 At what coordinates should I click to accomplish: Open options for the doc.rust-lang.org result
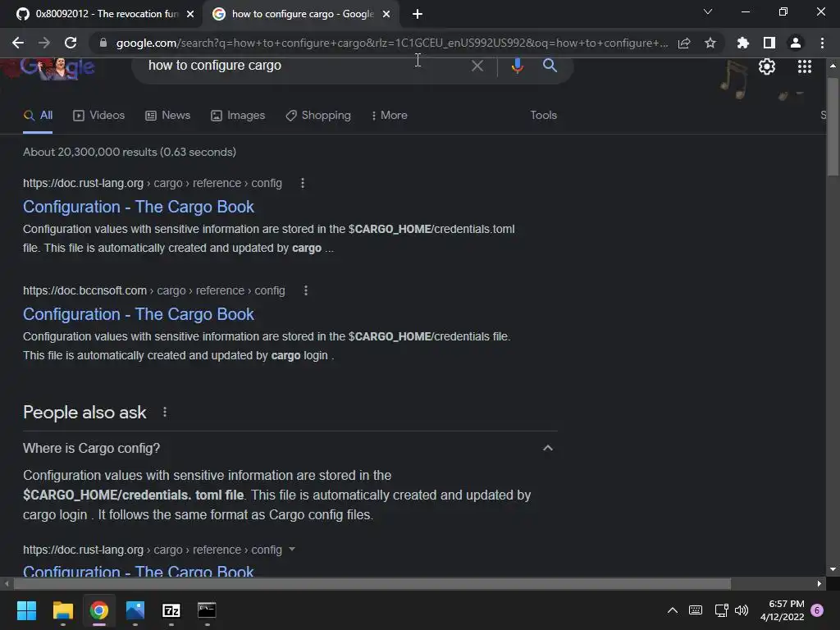[x=303, y=183]
